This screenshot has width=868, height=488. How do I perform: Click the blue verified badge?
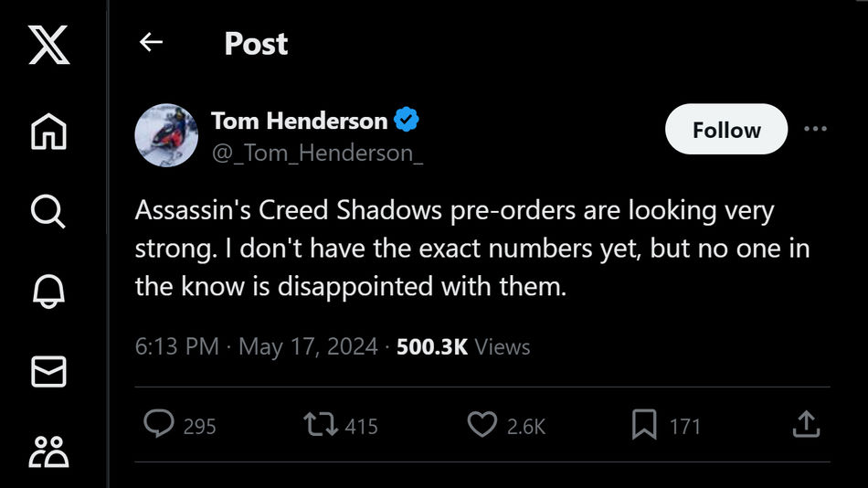(406, 120)
